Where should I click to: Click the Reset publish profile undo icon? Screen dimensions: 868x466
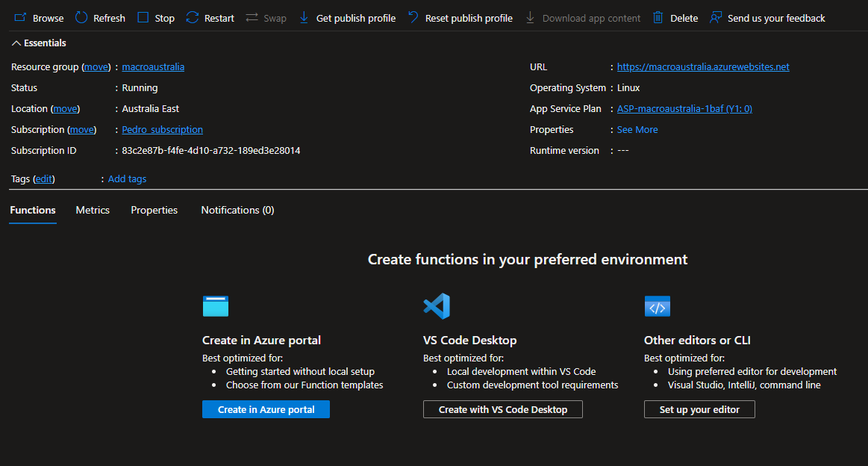pyautogui.click(x=413, y=18)
